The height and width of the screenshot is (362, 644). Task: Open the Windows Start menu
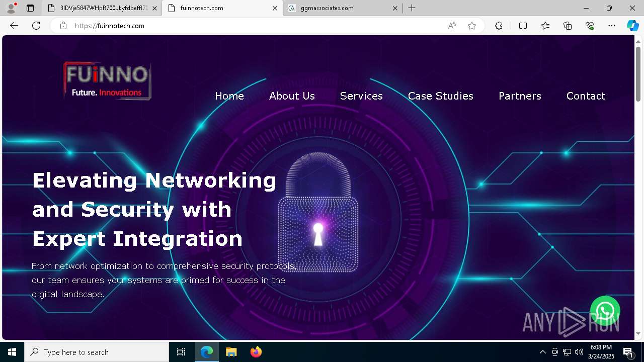(12, 352)
